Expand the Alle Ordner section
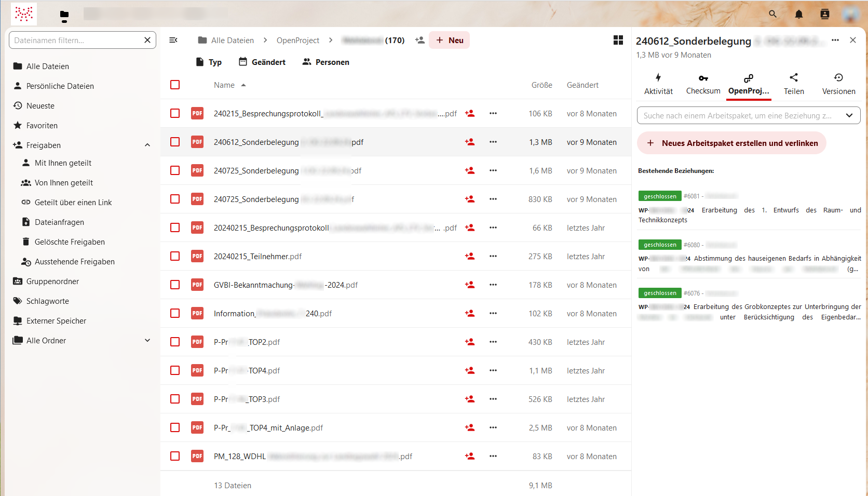Viewport: 868px width, 496px height. pyautogui.click(x=147, y=341)
